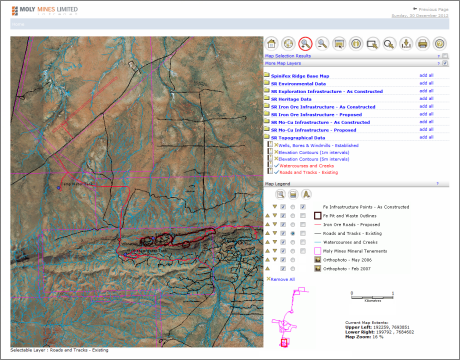Expand SR Iron Ore Infrastructure - Proposed folder

267,114
